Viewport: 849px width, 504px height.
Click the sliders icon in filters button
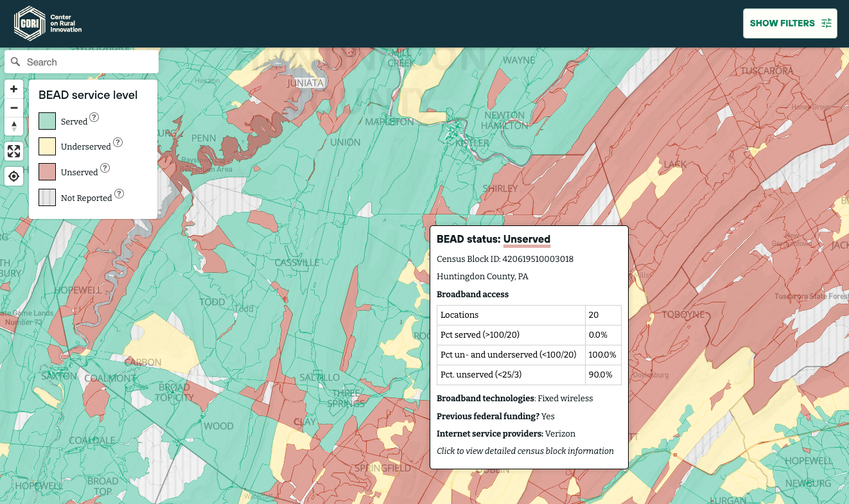[827, 23]
